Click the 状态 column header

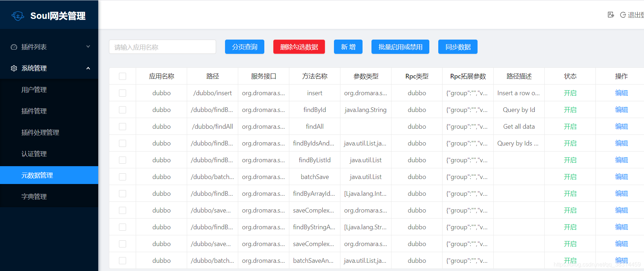click(x=570, y=76)
